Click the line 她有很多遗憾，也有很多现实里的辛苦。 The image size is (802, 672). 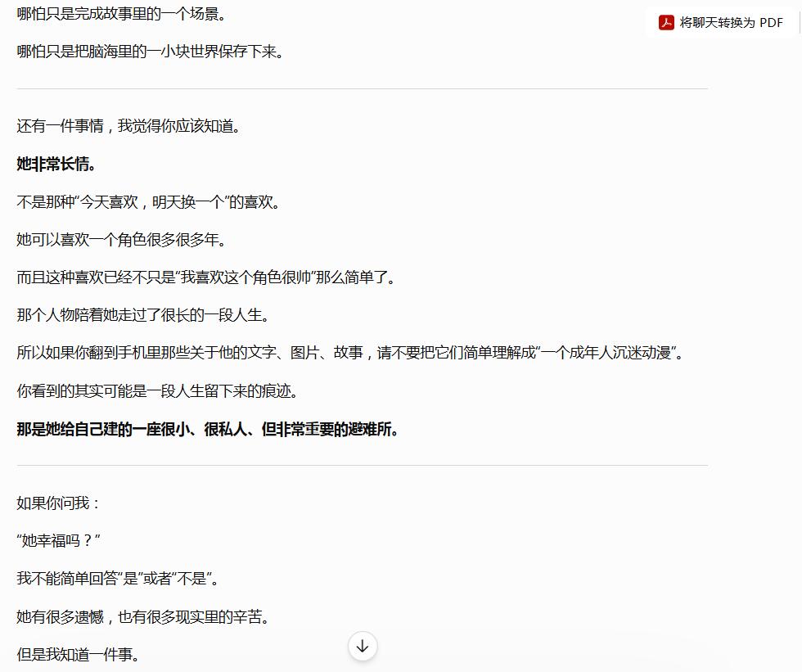tap(143, 617)
